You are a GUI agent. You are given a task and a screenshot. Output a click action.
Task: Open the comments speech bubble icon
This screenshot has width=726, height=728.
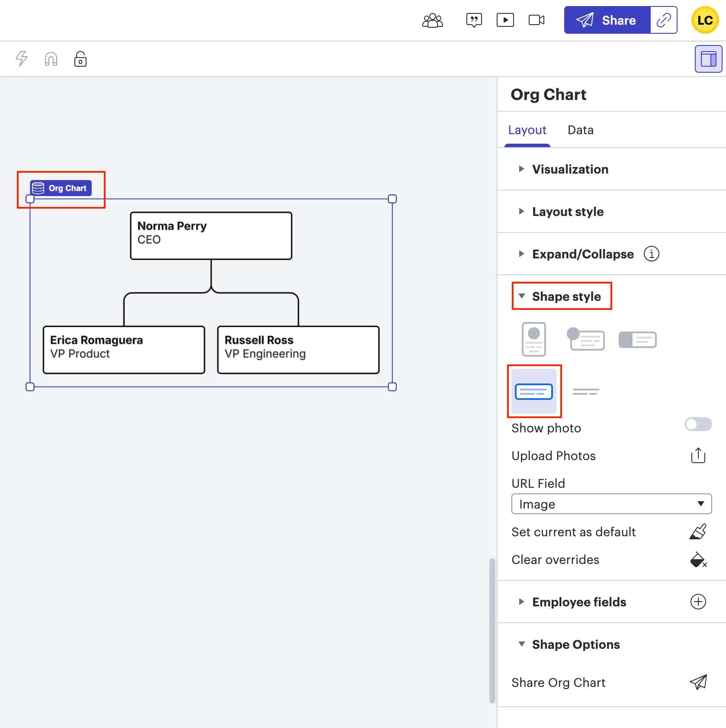coord(474,20)
